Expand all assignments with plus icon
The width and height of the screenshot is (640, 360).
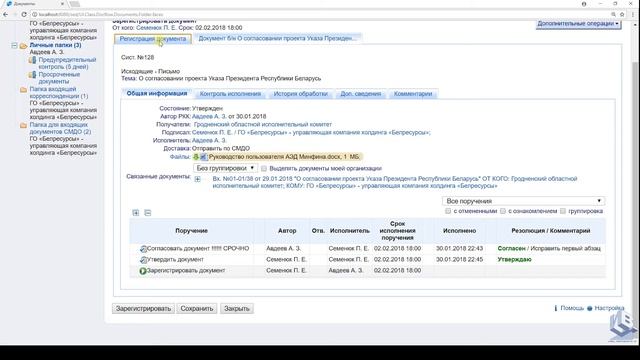(x=136, y=213)
